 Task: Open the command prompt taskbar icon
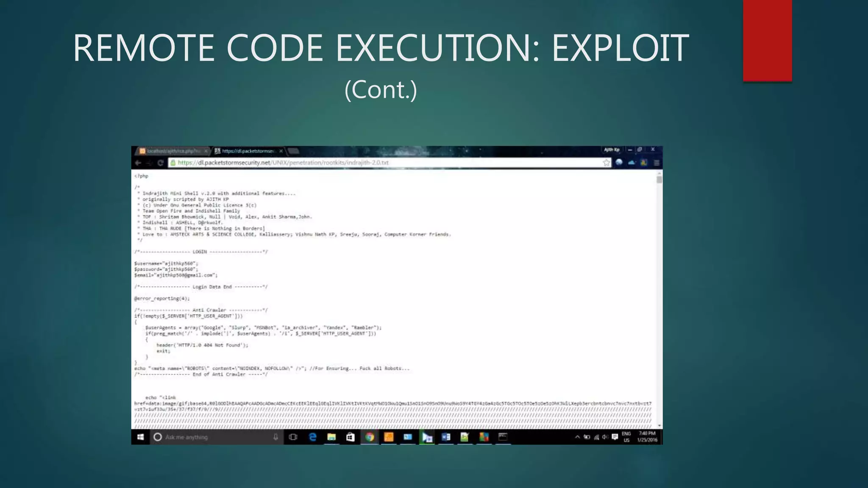point(503,437)
